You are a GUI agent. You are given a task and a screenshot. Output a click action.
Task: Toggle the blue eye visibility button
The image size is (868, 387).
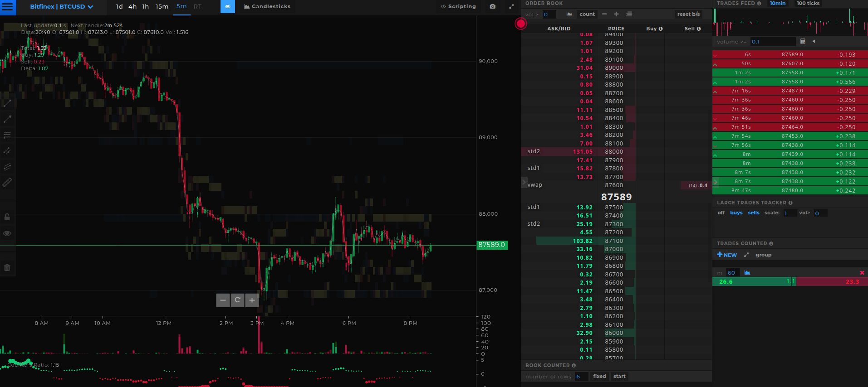coord(228,6)
